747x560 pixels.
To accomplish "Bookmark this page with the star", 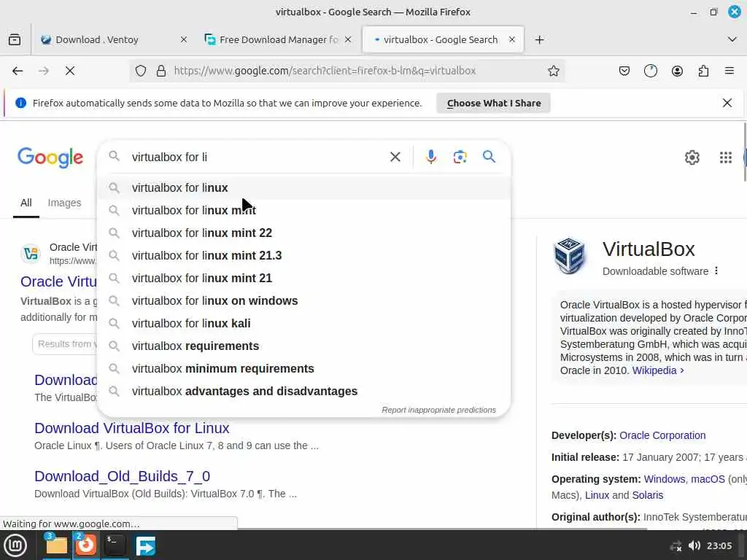I will pos(553,71).
